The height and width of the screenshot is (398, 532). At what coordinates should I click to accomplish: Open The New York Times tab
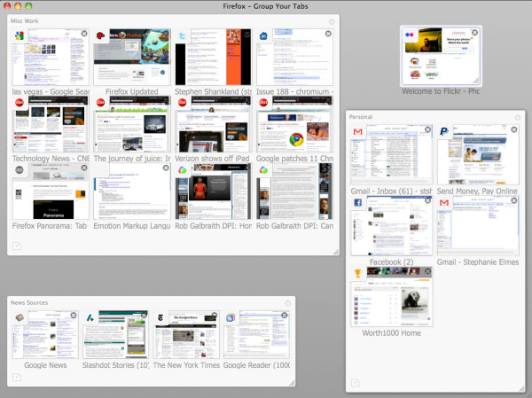[185, 334]
